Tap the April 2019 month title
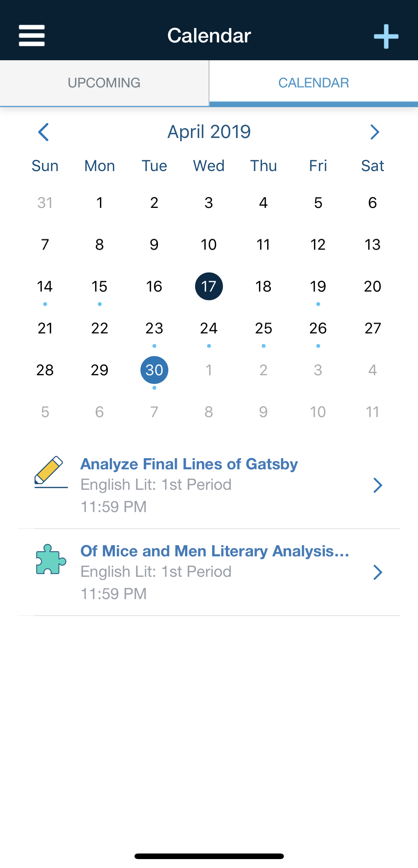The image size is (418, 868). pyautogui.click(x=209, y=132)
